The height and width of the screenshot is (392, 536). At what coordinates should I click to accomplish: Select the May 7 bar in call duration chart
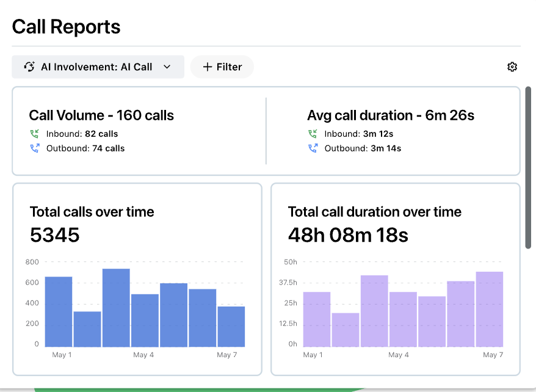(489, 309)
